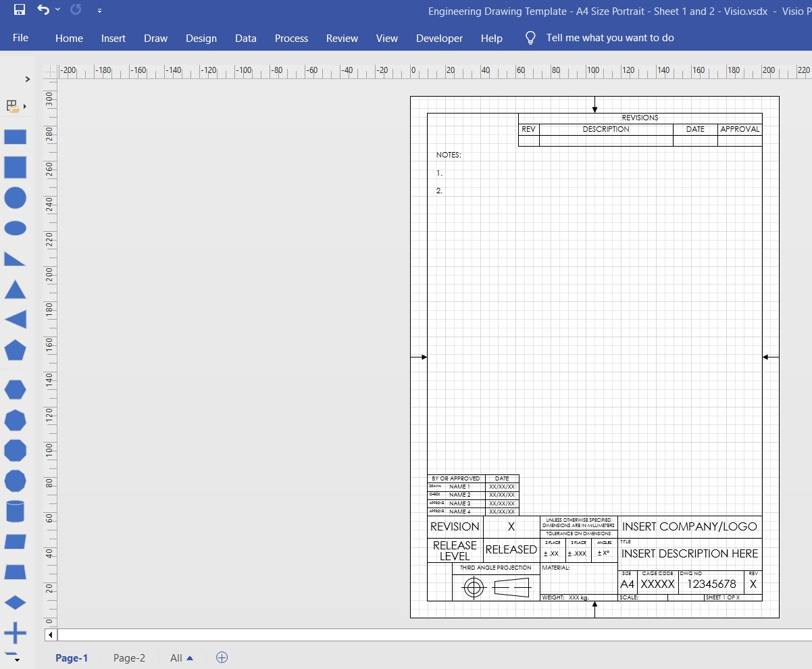The image size is (812, 669).
Task: Select the Cylinder shape in the Shapes panel
Action: tap(15, 511)
